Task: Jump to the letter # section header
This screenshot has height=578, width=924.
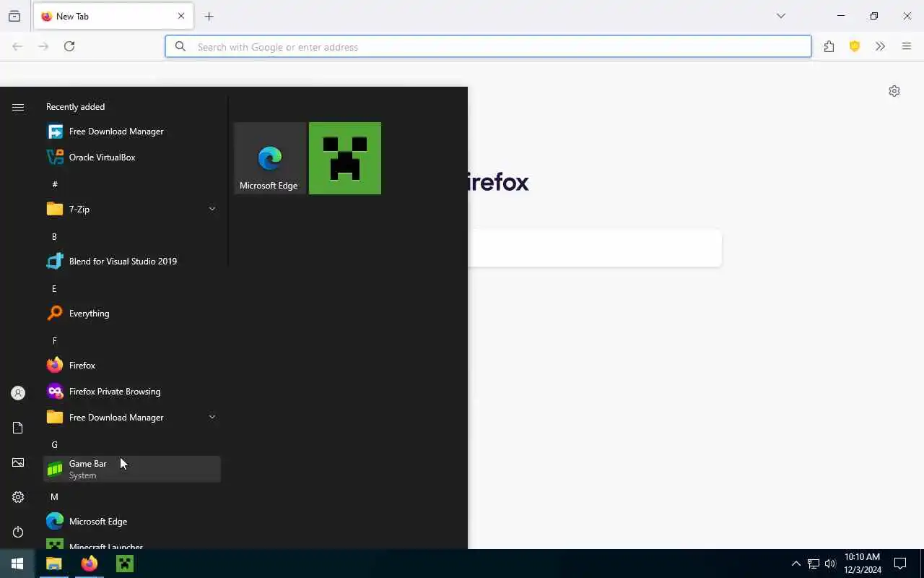Action: [55, 184]
